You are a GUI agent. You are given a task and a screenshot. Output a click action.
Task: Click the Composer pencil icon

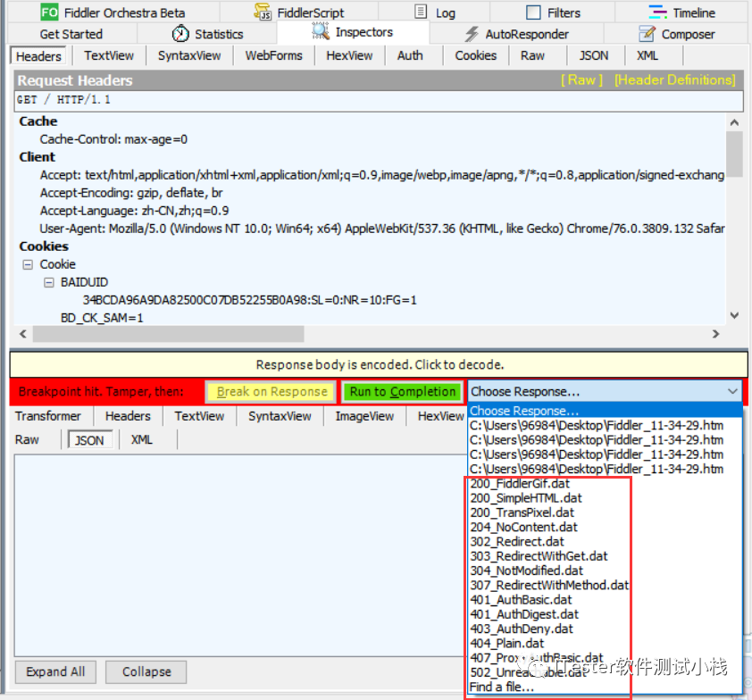coord(647,34)
